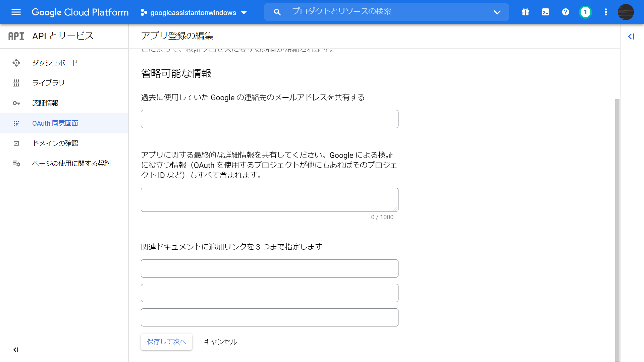The width and height of the screenshot is (644, 362).
Task: Open ダッシュボード in the sidebar
Action: (55, 63)
